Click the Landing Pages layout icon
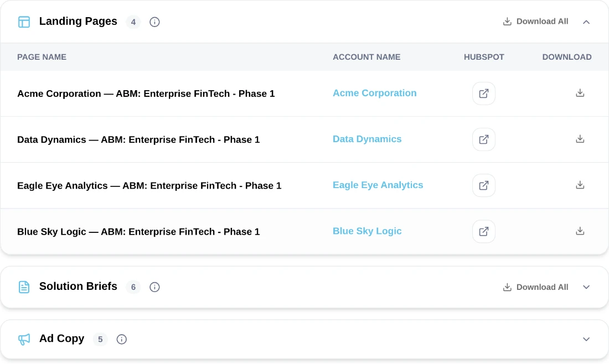The height and width of the screenshot is (364, 609). pyautogui.click(x=24, y=22)
